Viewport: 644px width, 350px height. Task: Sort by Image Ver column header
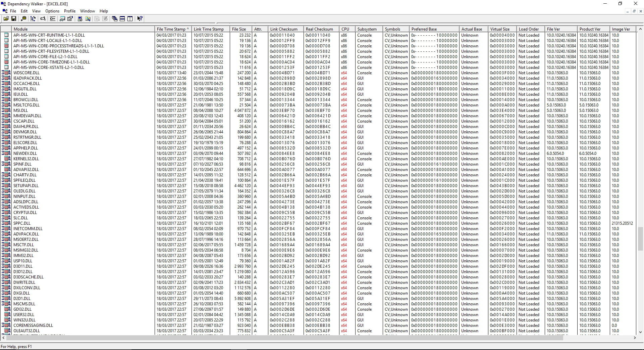point(623,29)
